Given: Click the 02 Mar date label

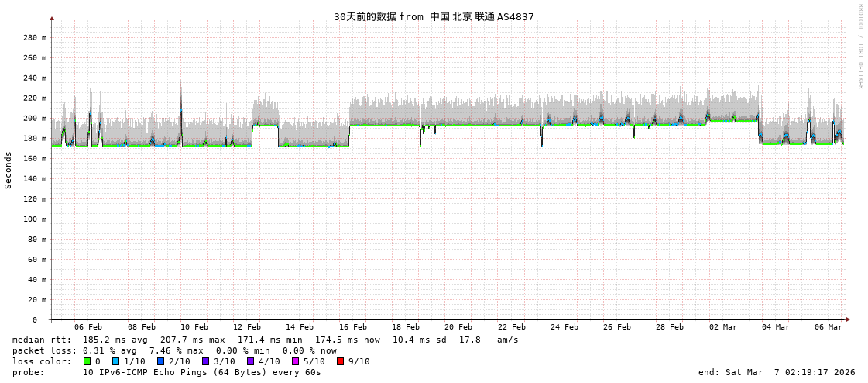Looking at the screenshot, I should (x=722, y=327).
